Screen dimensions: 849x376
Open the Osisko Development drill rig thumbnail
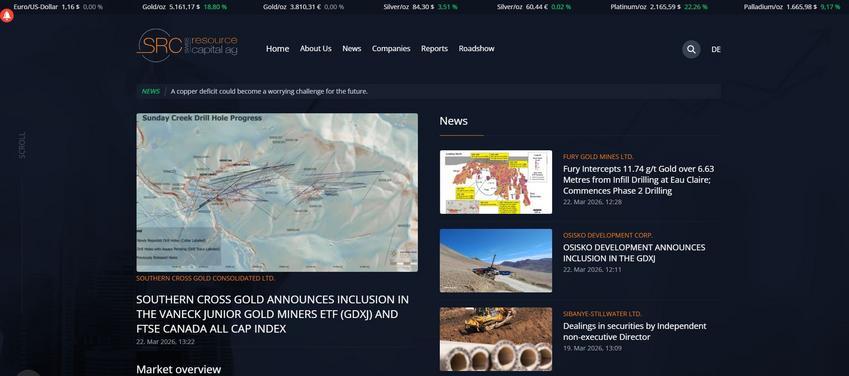click(x=496, y=261)
